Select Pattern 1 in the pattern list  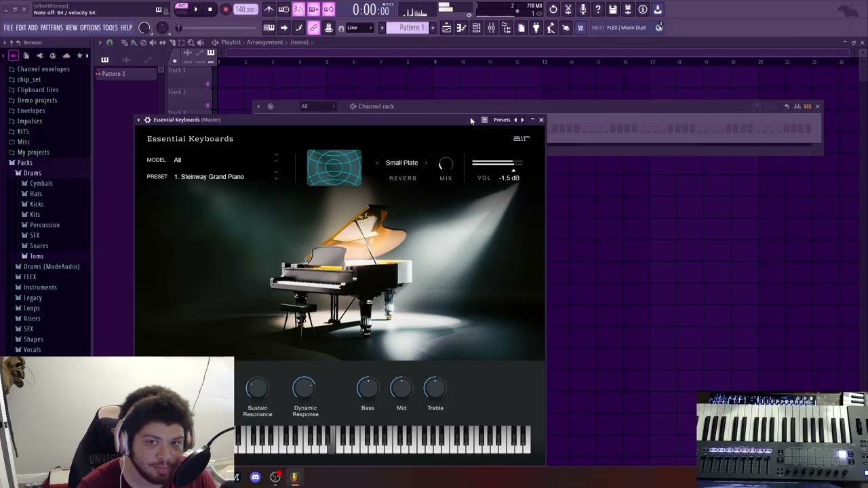[125, 73]
